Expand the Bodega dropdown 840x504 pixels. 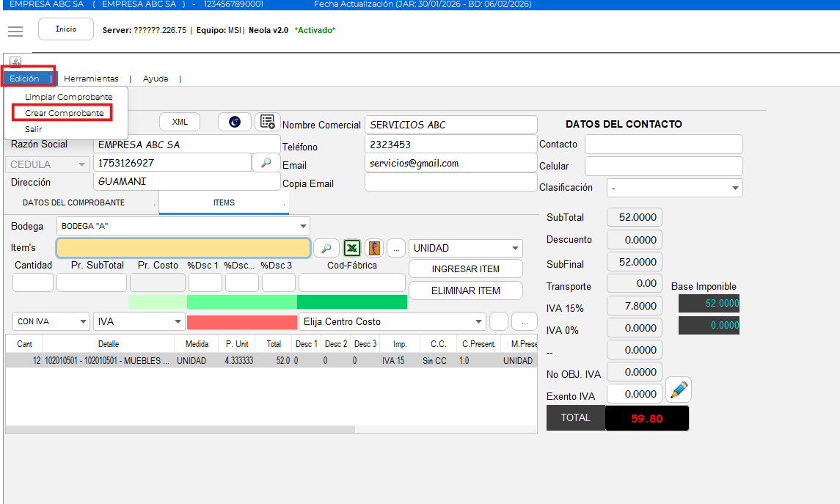click(x=303, y=226)
